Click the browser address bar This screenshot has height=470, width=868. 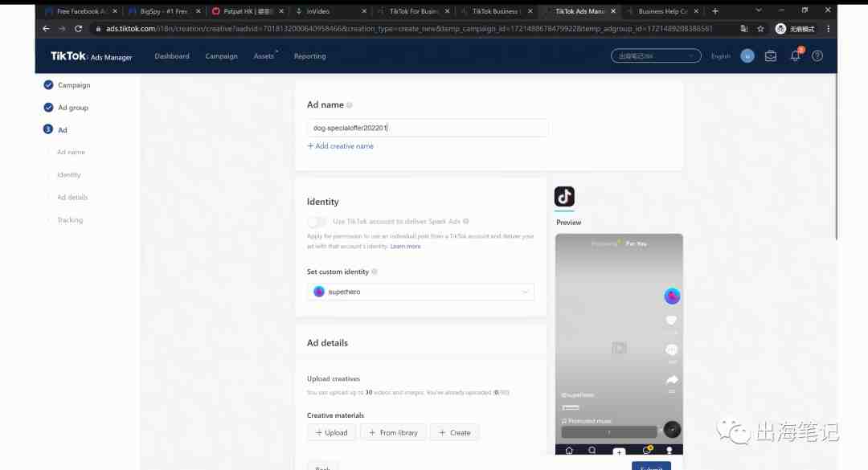[410, 29]
